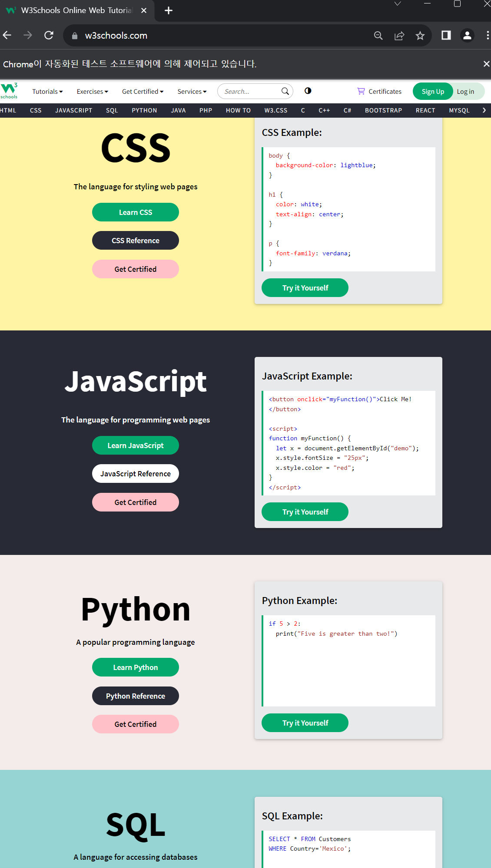491x868 pixels.
Task: Expand Exercises dropdown
Action: point(92,92)
